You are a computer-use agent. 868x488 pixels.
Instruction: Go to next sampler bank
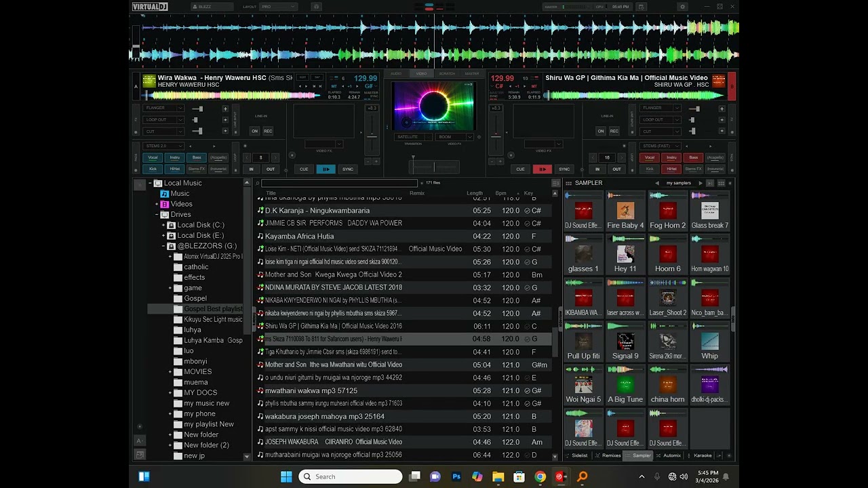pyautogui.click(x=701, y=183)
